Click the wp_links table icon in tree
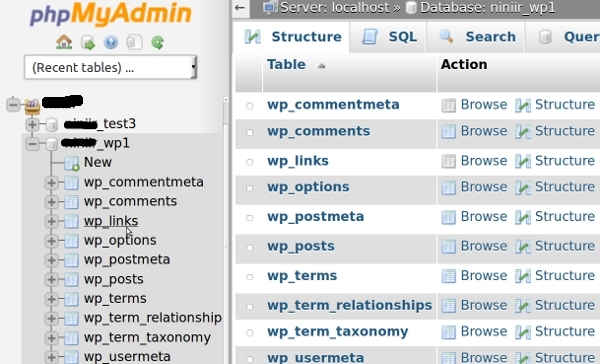This screenshot has height=364, width=600. [71, 221]
